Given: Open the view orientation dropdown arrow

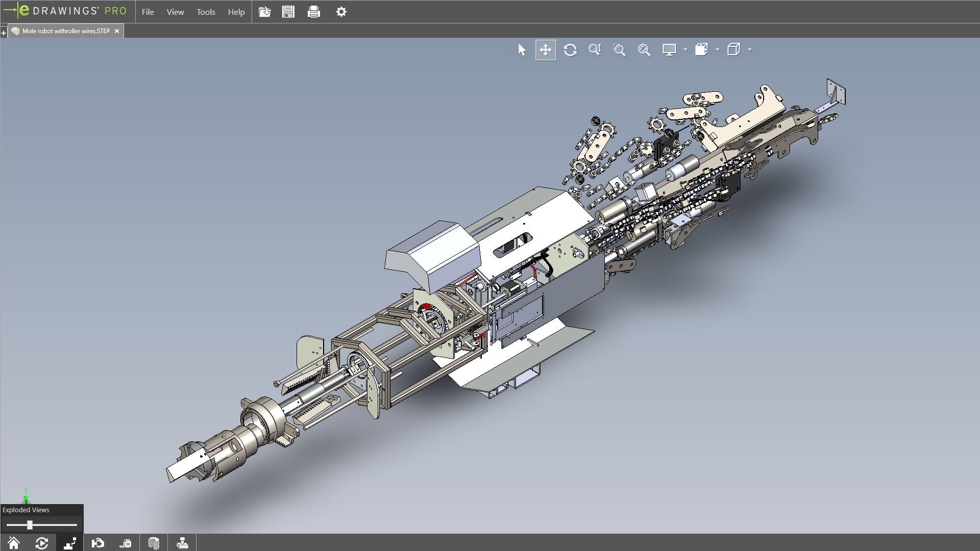Looking at the screenshot, I should (x=718, y=50).
